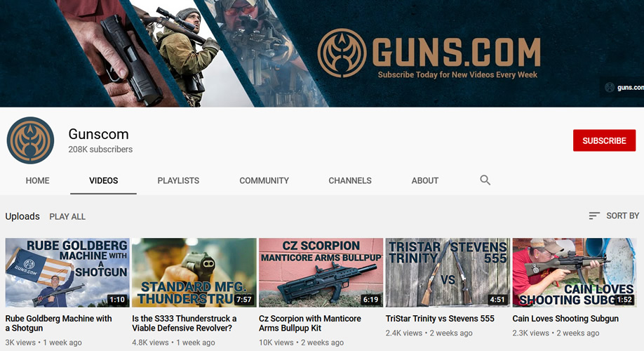
Task: Click title 'TriStar Trinity vs Stevens 555'
Action: pyautogui.click(x=440, y=319)
